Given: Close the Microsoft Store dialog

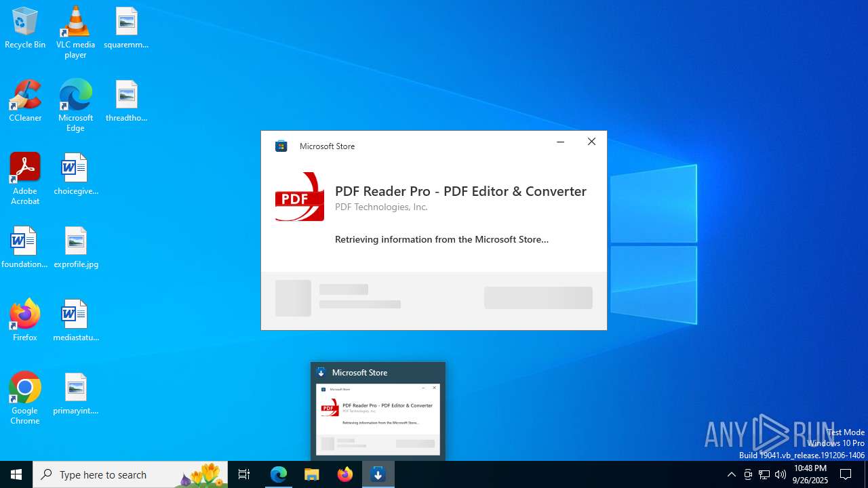Looking at the screenshot, I should 591,142.
